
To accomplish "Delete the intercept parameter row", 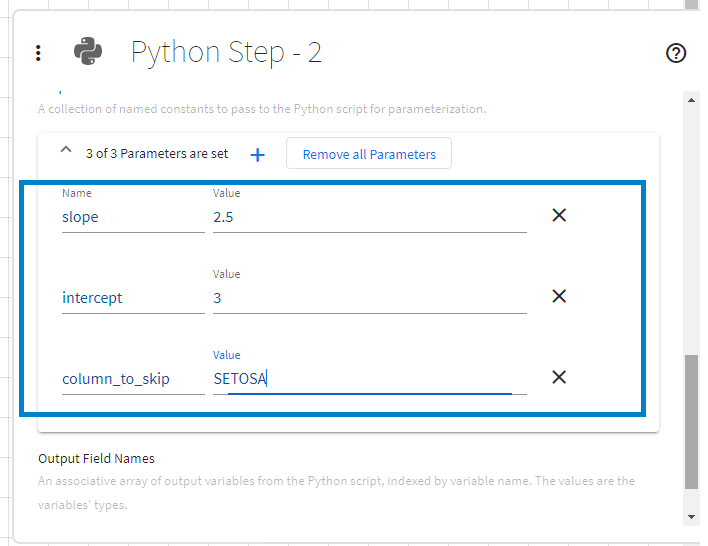I will pos(559,296).
